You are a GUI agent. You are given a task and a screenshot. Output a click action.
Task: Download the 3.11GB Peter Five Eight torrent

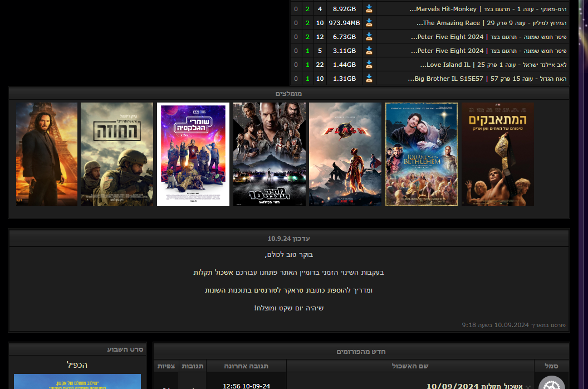point(369,51)
